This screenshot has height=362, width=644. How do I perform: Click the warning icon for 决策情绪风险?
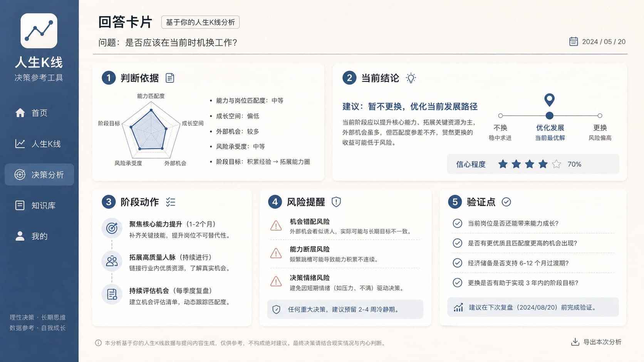click(276, 282)
